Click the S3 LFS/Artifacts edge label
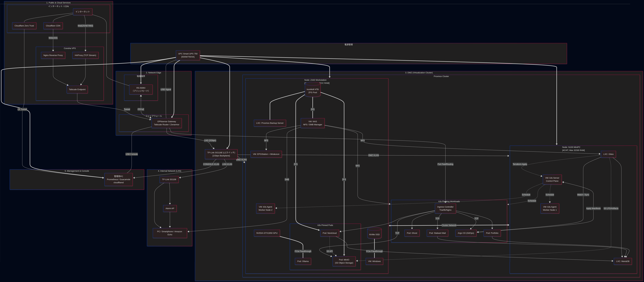This screenshot has height=282, width=644. (611, 209)
